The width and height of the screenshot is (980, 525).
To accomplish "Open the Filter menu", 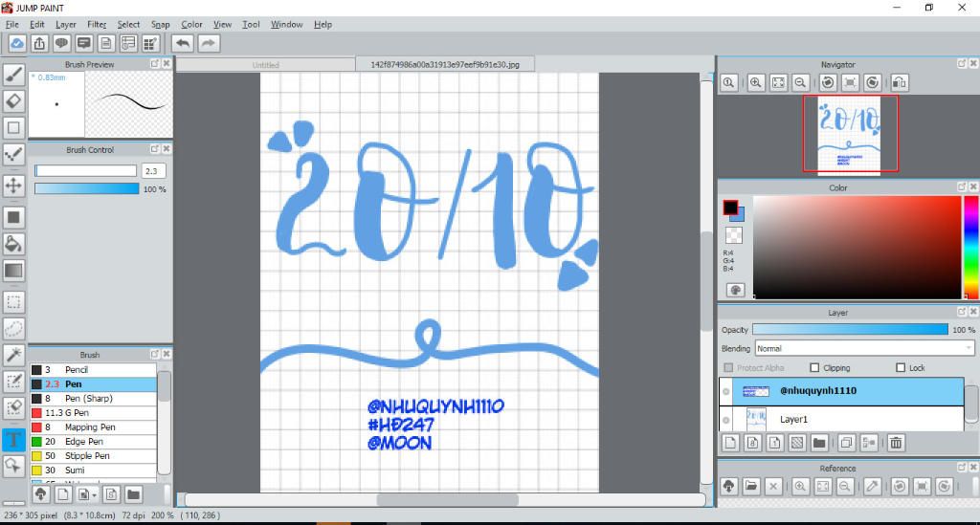I will click(97, 24).
